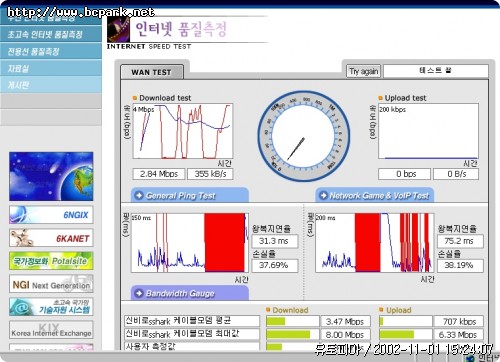Open the Korea Internet Exchange banner
Viewport: 500px width, 362px height.
point(51,330)
